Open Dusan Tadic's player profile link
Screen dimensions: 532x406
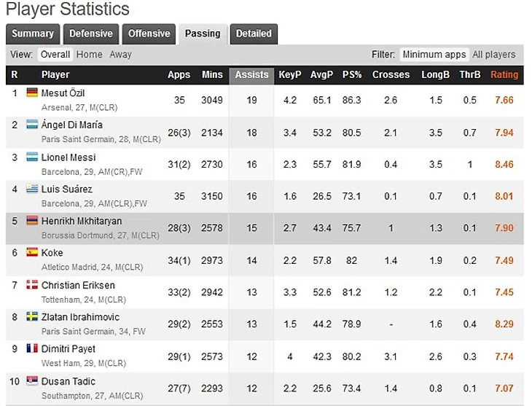tap(69, 381)
